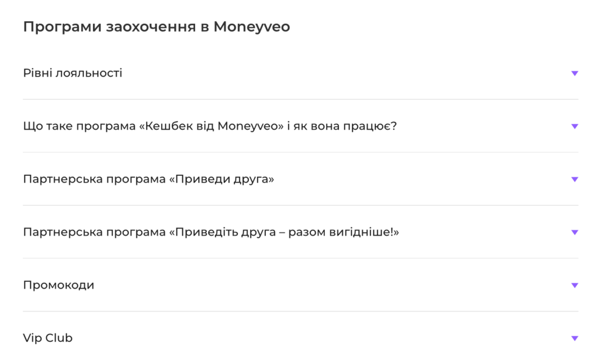Expand the Рівні лояльності section
This screenshot has width=596, height=364.
point(72,73)
